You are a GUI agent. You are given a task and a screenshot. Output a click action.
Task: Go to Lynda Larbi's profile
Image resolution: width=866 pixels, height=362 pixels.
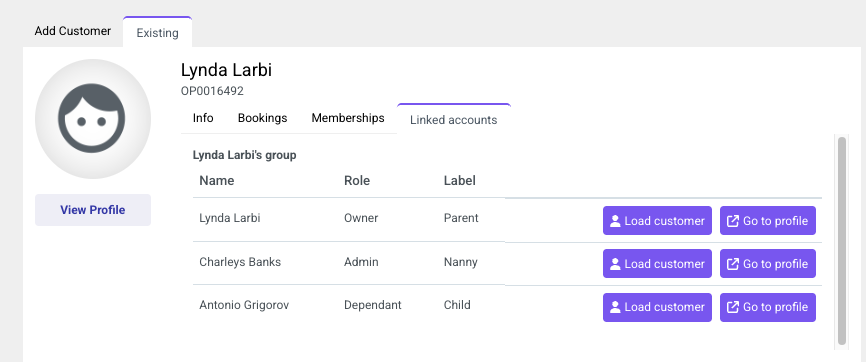tap(768, 221)
